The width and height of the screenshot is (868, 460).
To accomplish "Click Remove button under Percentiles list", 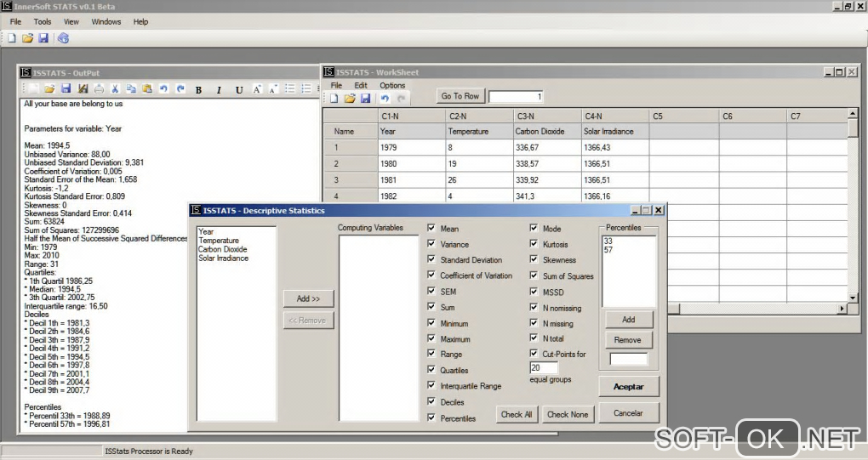I will tap(628, 340).
